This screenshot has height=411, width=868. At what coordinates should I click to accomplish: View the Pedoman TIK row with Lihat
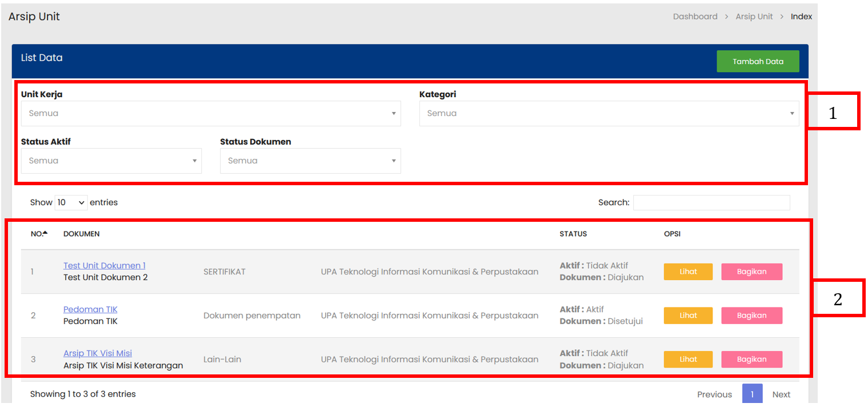pyautogui.click(x=688, y=316)
